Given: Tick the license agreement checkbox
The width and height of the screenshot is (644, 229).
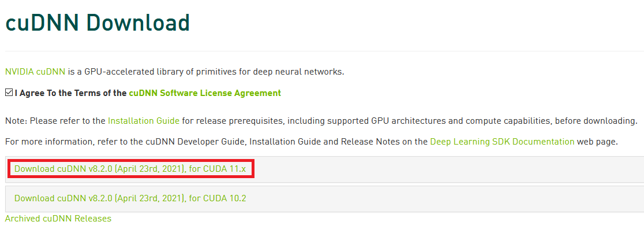Looking at the screenshot, I should click(9, 93).
